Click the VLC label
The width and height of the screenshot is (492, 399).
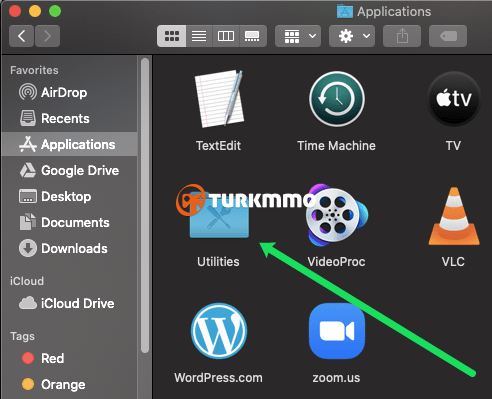coord(453,262)
